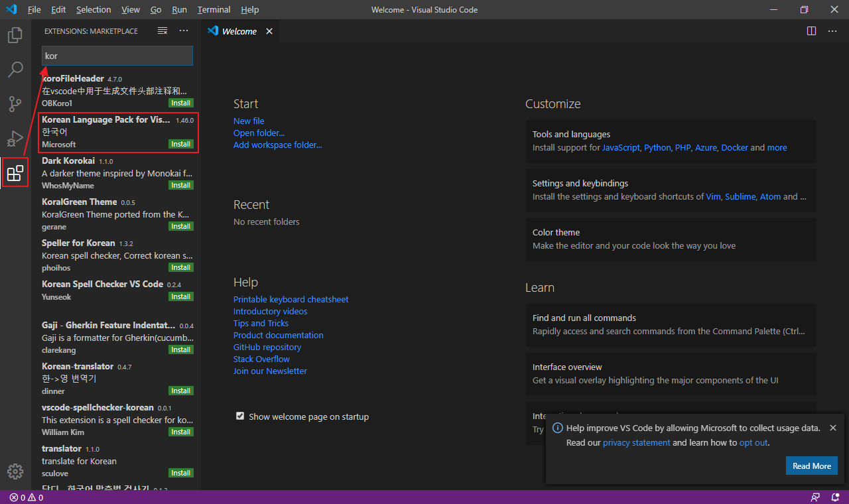
Task: Install the KoralGreen Theme
Action: 181,226
